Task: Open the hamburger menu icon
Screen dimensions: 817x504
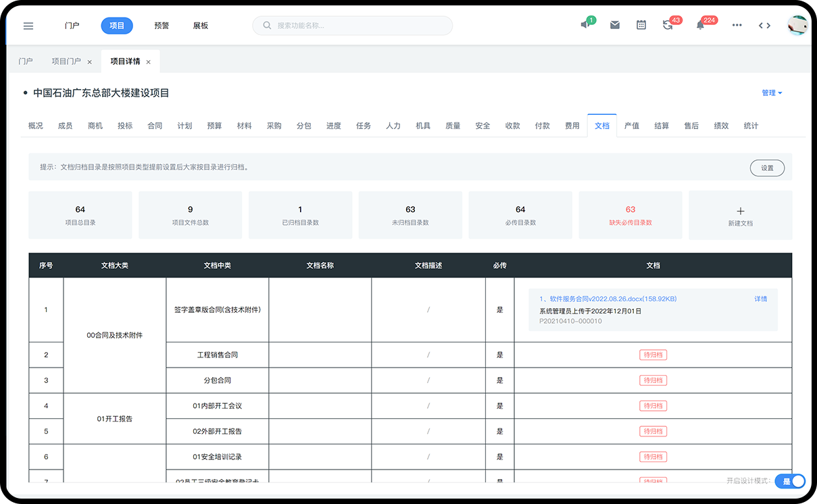Action: [x=28, y=26]
